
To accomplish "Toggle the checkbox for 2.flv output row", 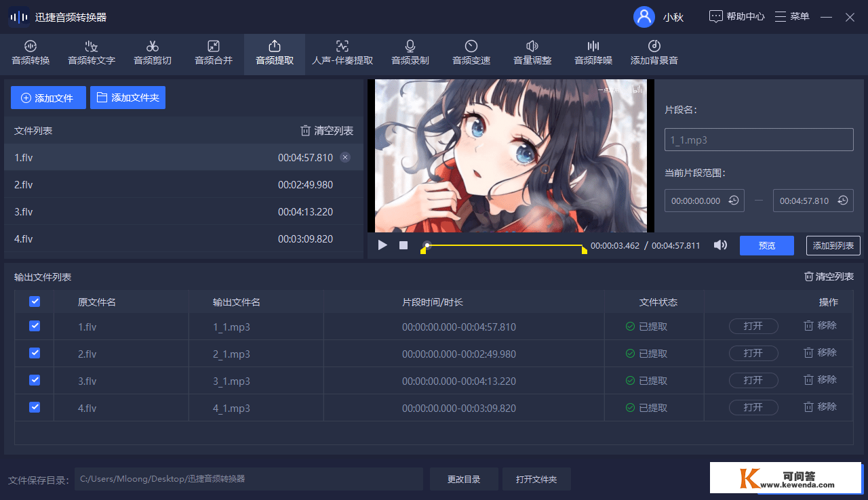I will click(35, 353).
